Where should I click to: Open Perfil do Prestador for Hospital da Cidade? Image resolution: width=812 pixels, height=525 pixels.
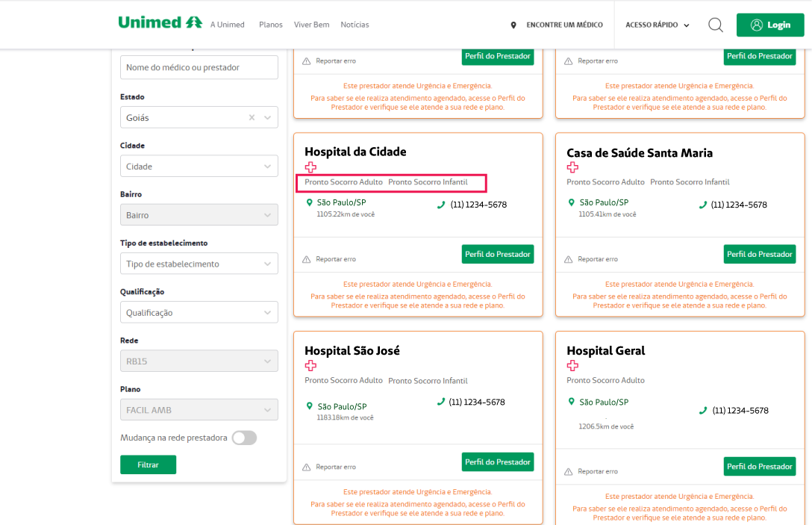pyautogui.click(x=498, y=255)
